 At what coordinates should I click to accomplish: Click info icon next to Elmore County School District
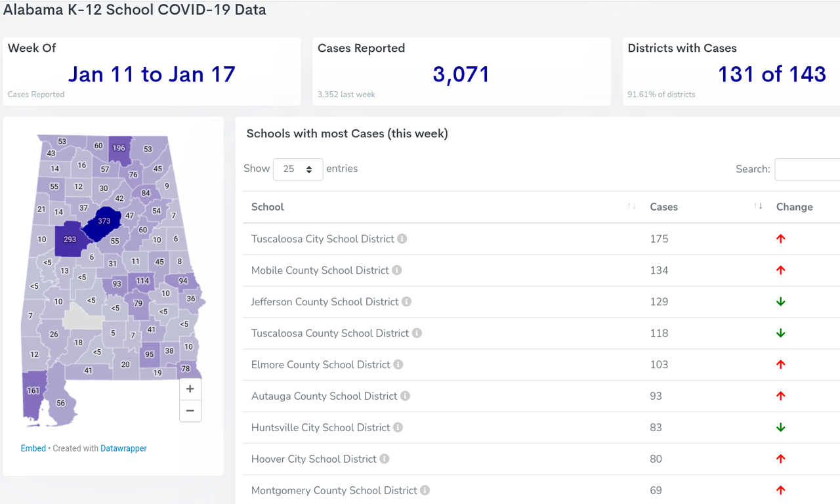pos(398,365)
